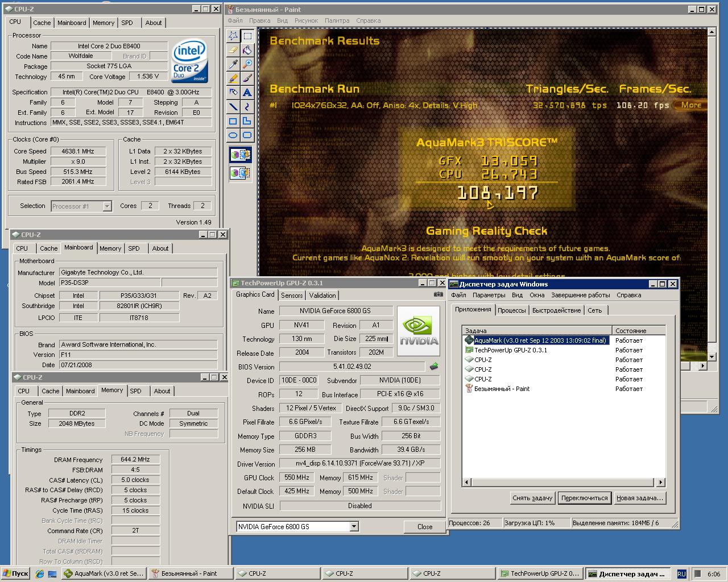Switch to Cache tab in top CPU-Z window
Screen dimensions: 728x582
click(x=42, y=23)
